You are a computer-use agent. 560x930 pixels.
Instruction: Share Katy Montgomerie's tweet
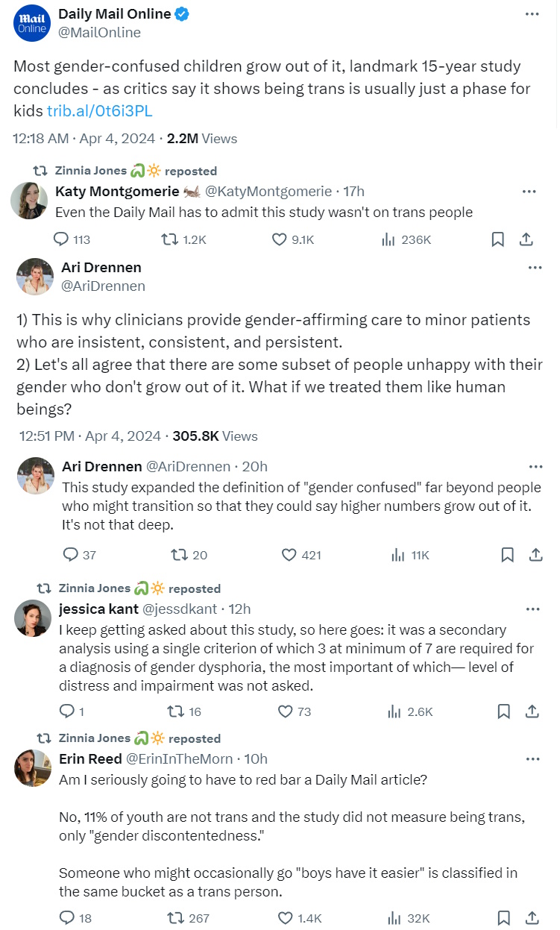pyautogui.click(x=526, y=239)
